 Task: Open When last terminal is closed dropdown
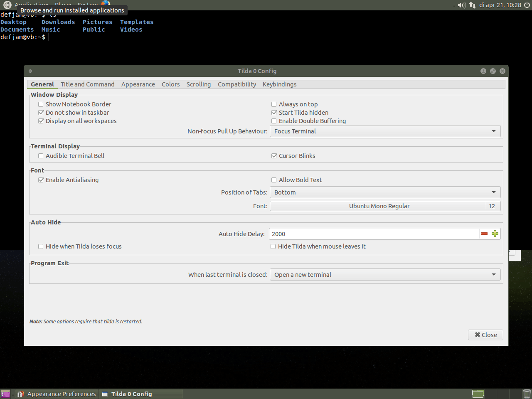point(385,275)
